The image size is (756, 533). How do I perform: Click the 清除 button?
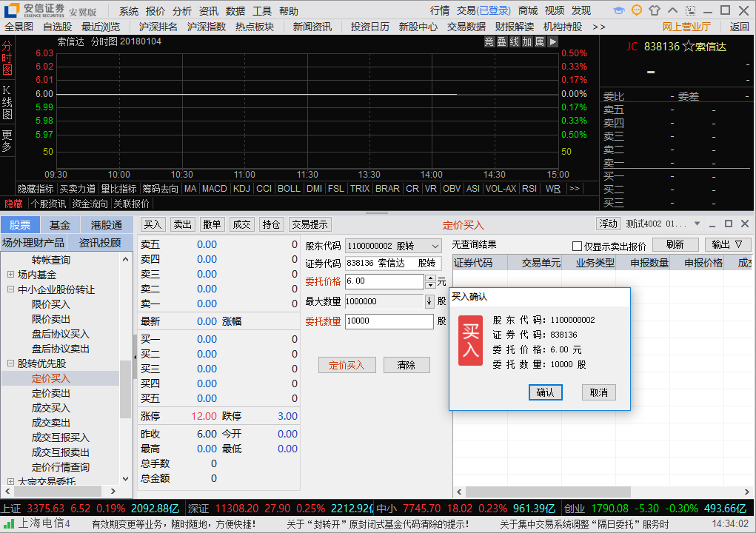coord(407,365)
